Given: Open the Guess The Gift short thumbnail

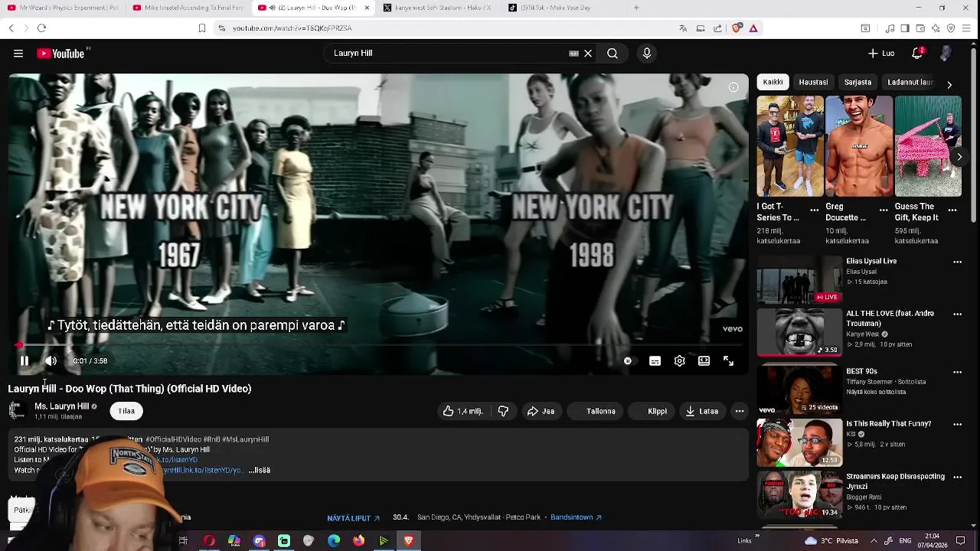Looking at the screenshot, I should (928, 146).
